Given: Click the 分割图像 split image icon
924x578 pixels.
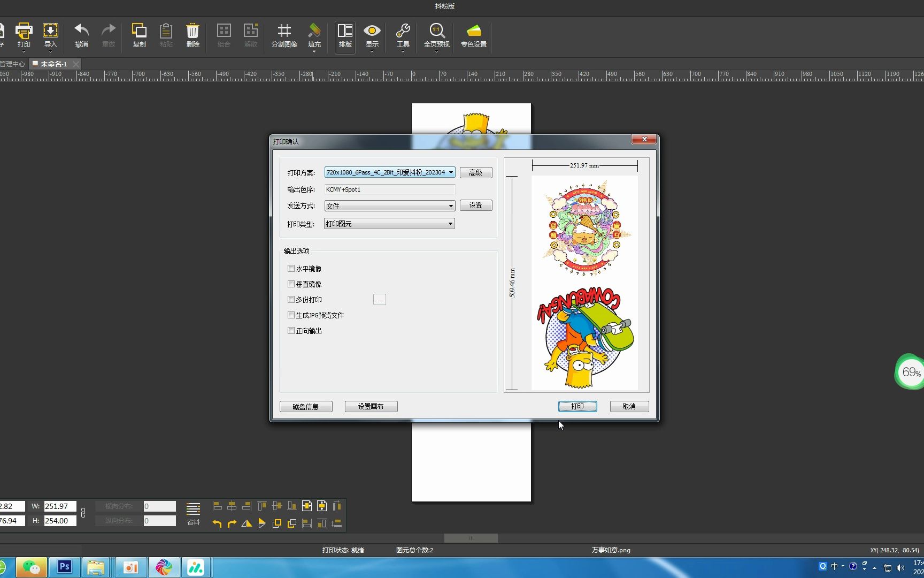Looking at the screenshot, I should [x=284, y=31].
